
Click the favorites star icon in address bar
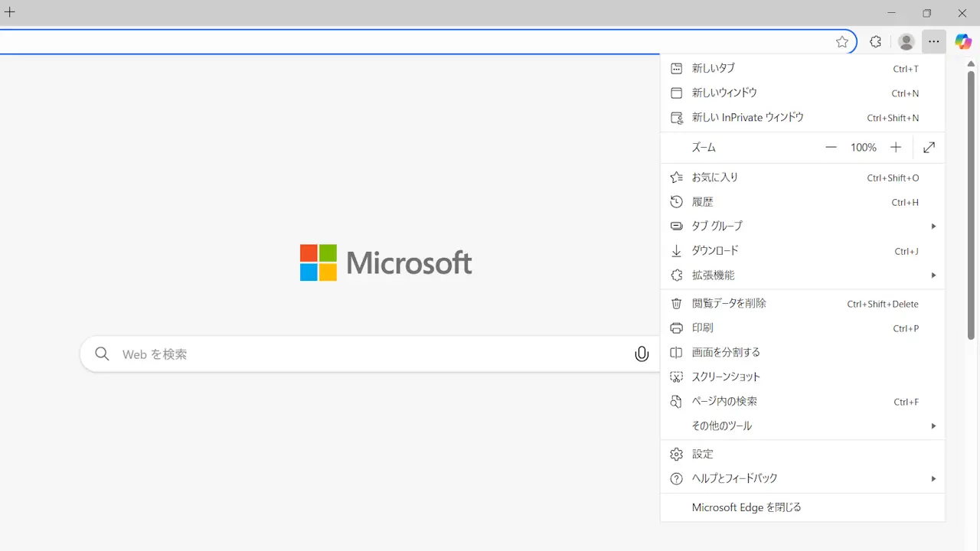[842, 42]
